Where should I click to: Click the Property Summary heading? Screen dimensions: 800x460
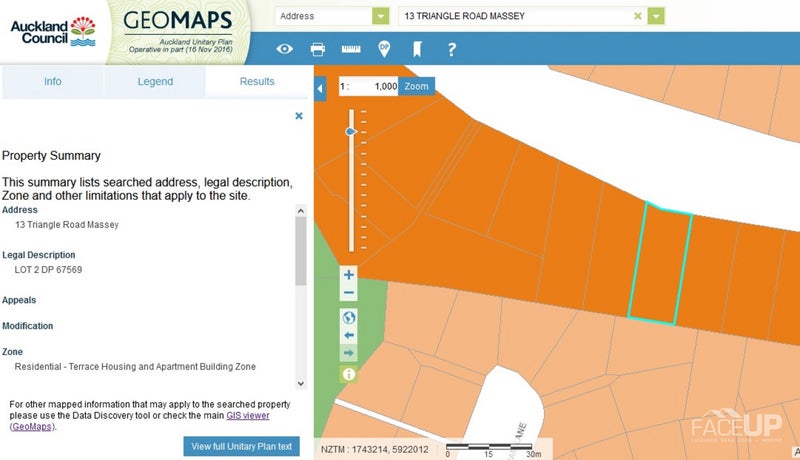coord(51,156)
